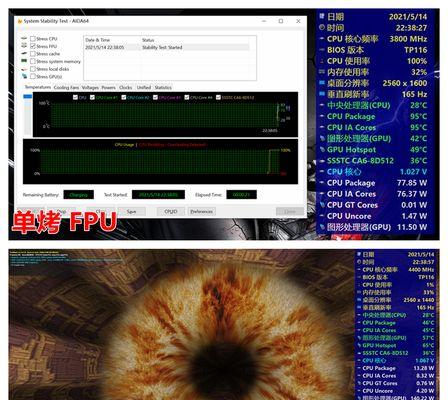
Task: Click the cache chip icon beside Stress cache
Action: tap(24, 54)
